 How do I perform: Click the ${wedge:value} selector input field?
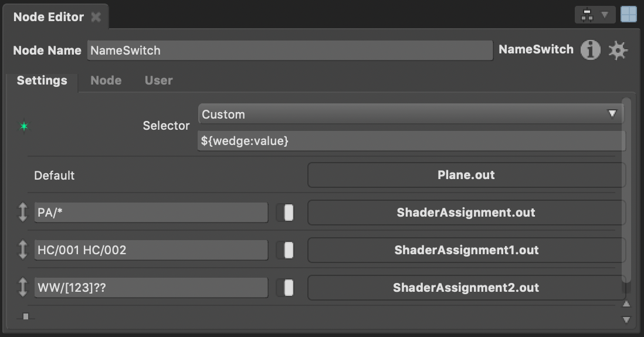412,141
